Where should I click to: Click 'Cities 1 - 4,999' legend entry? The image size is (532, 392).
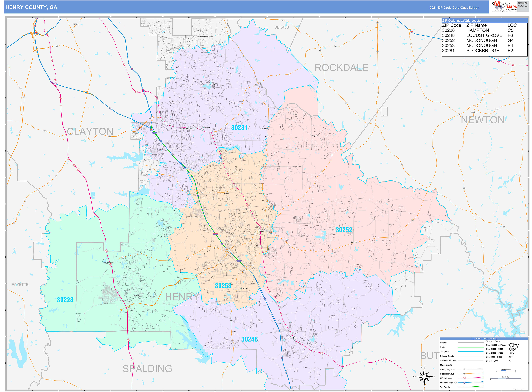pyautogui.click(x=492, y=361)
